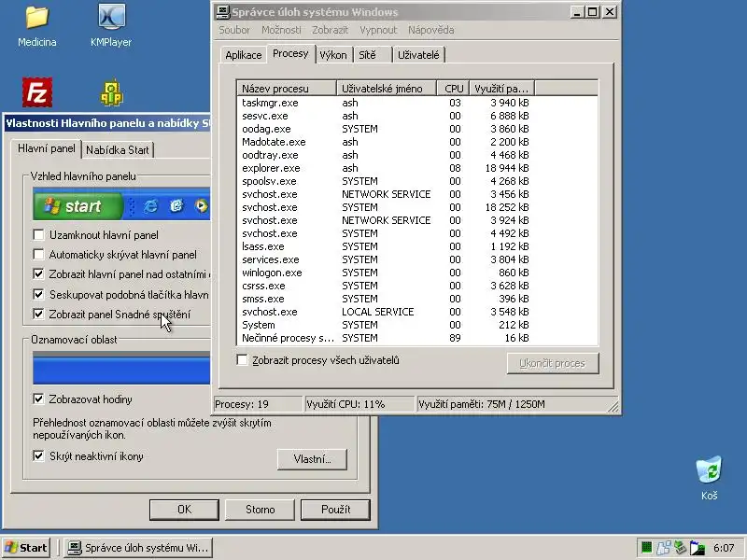Click the clock showing 6:07
Viewport: 747px width, 560px height.
tap(724, 548)
